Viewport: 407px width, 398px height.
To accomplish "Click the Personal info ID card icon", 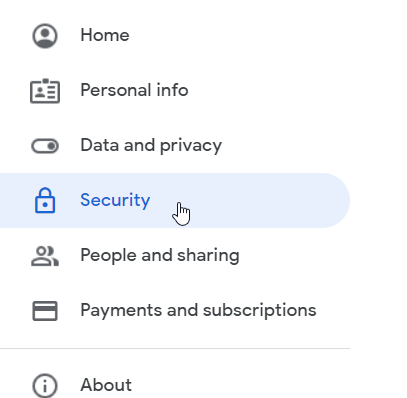I will click(x=45, y=91).
